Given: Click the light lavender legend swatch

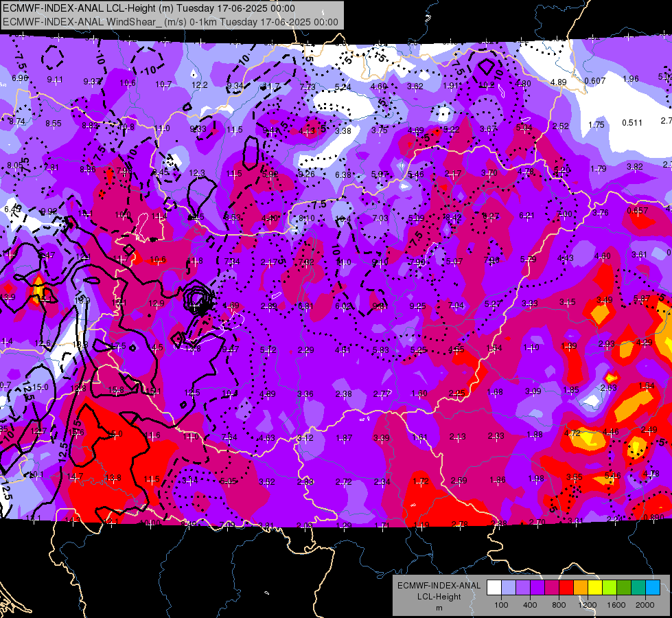Looking at the screenshot, I should coord(509,588).
